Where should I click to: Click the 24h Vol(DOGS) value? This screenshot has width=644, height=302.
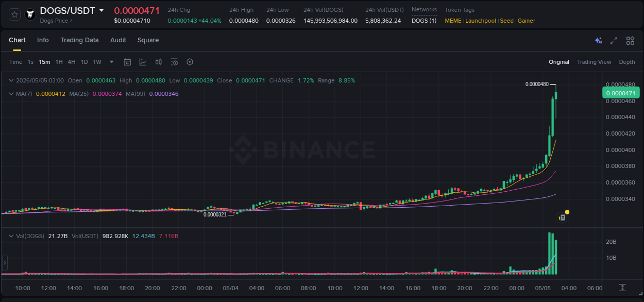(x=330, y=21)
